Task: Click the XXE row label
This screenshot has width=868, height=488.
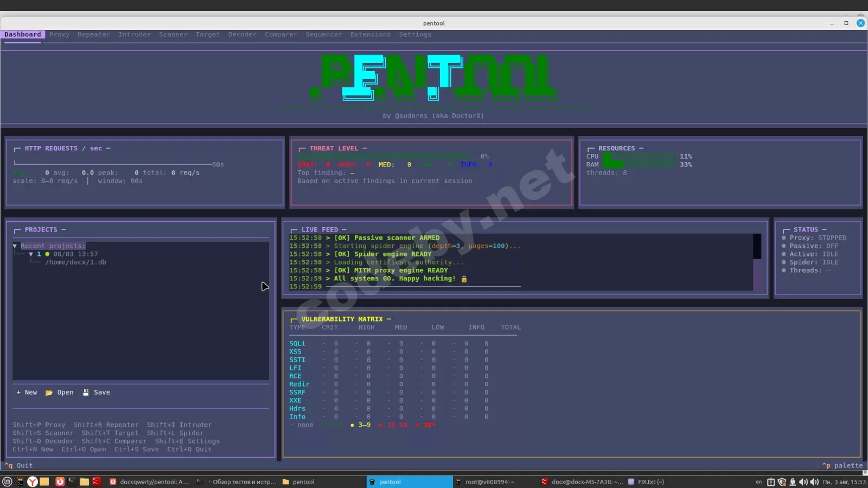Action: coord(295,401)
